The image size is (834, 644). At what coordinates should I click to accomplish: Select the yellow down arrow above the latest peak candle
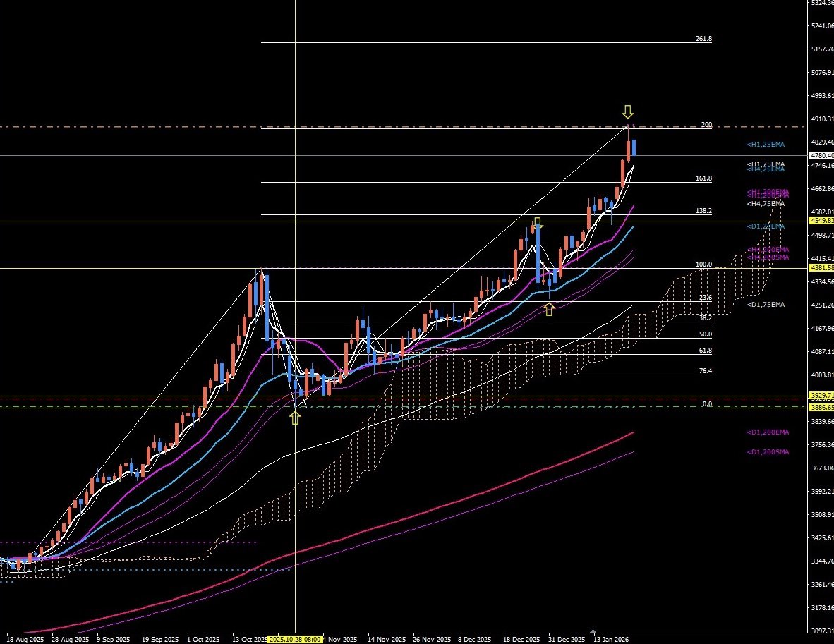(x=628, y=111)
